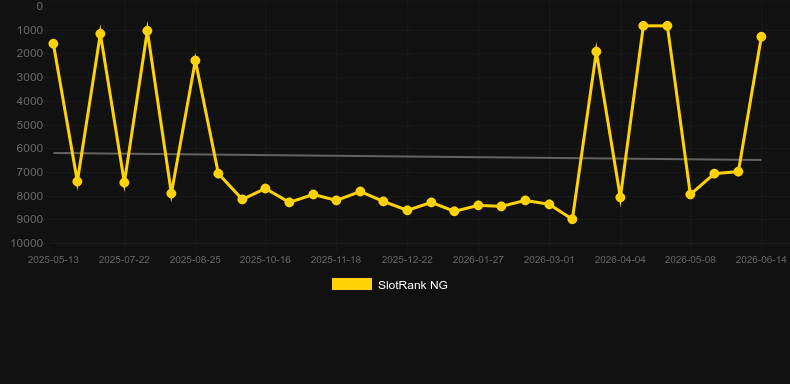Select the data point above 2026-03-01
The image size is (790, 384).
tap(549, 204)
